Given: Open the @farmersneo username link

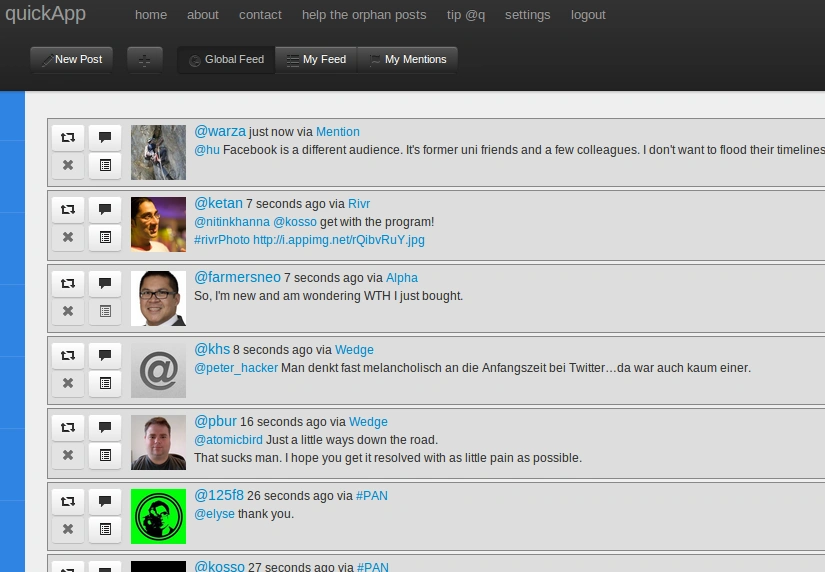Looking at the screenshot, I should point(237,277).
